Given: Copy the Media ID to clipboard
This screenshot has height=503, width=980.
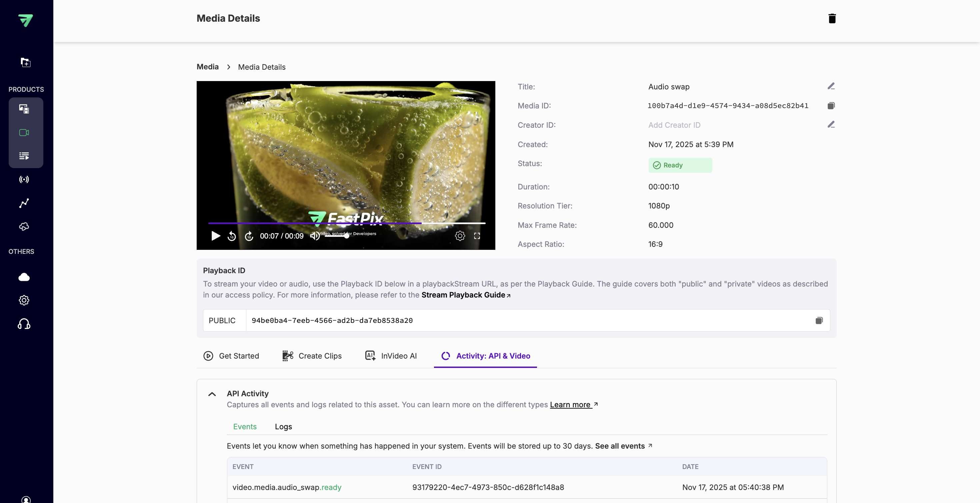Looking at the screenshot, I should point(831,106).
